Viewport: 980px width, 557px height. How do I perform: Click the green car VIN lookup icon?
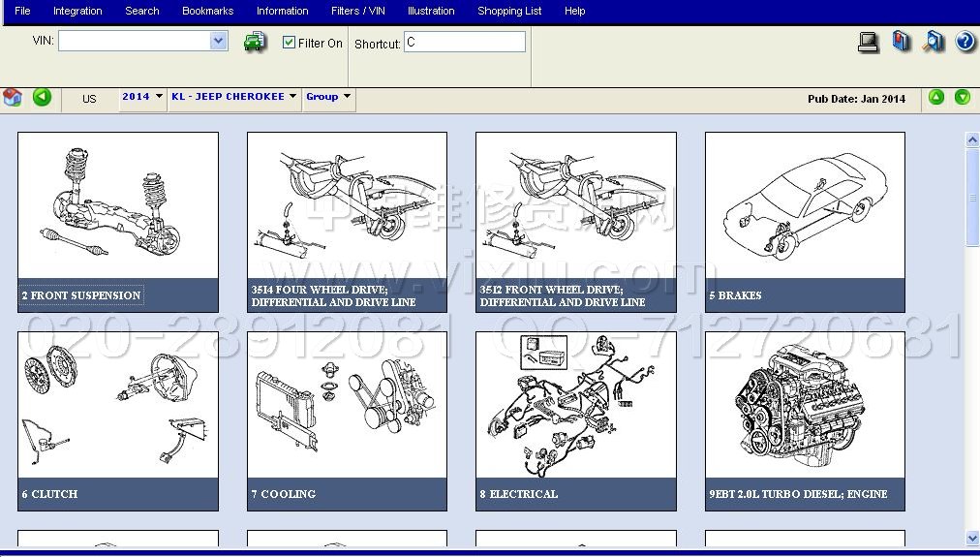pyautogui.click(x=255, y=42)
